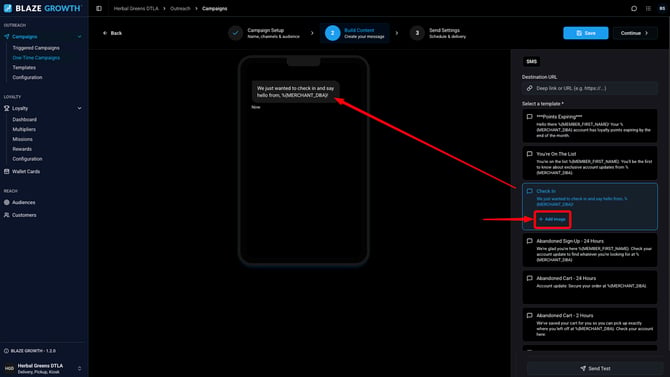Open the store switcher dropdown arrows

pos(79,368)
